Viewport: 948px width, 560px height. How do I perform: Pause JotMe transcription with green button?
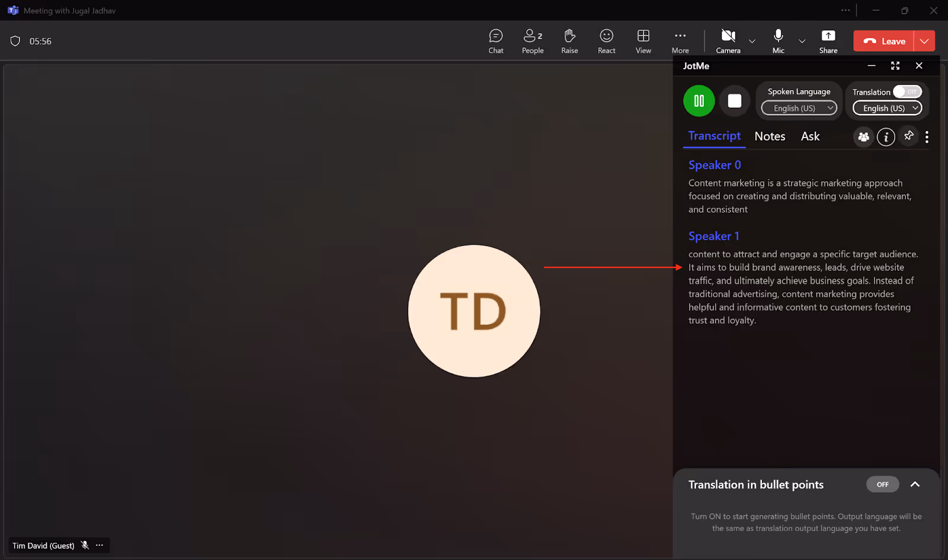pos(699,101)
